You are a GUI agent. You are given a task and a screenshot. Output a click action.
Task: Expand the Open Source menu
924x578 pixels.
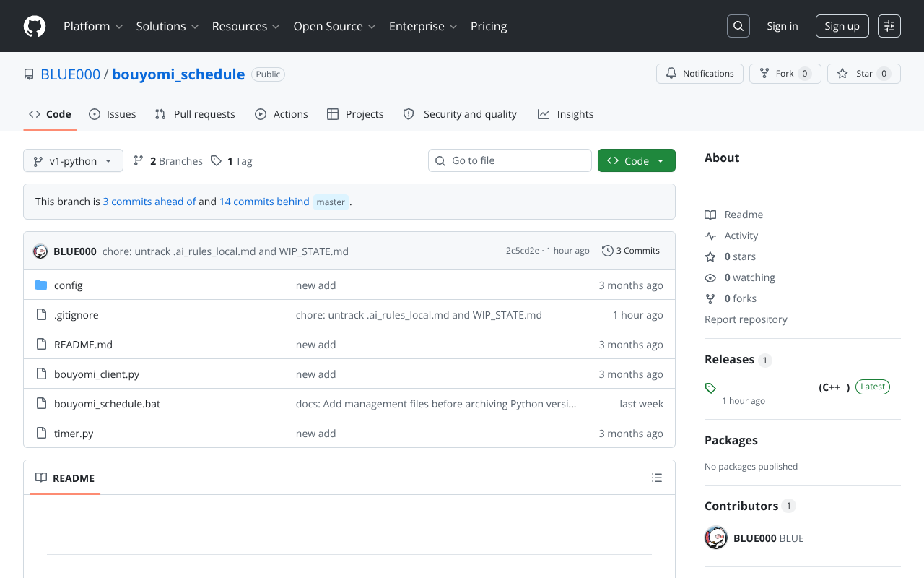pos(334,26)
